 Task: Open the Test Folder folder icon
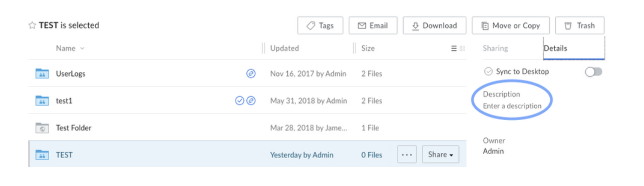tap(42, 127)
